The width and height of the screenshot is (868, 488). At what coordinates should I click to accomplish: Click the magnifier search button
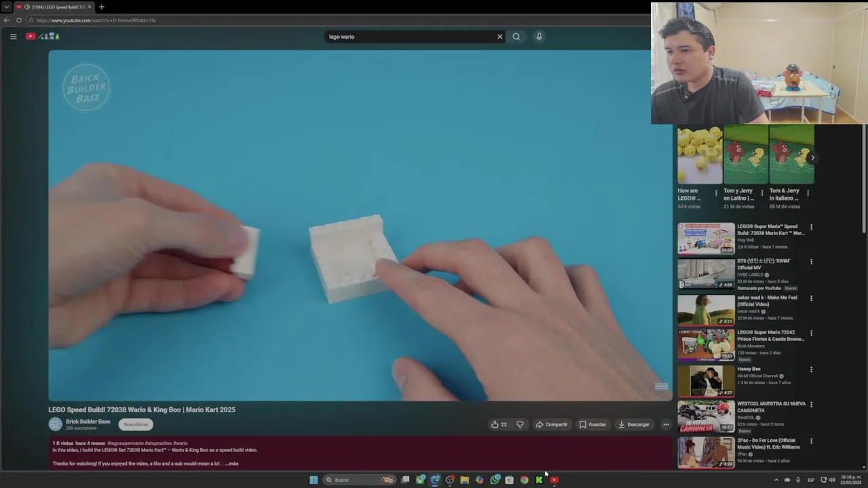[x=516, y=37]
